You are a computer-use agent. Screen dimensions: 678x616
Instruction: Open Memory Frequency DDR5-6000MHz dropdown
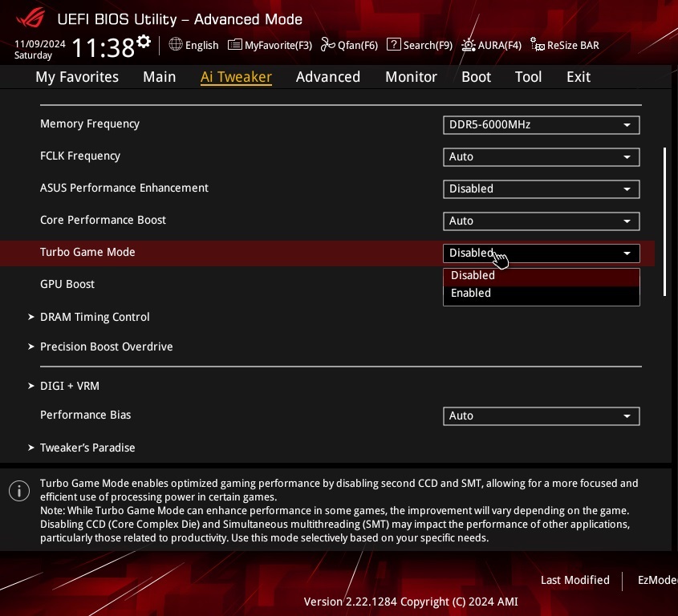pyautogui.click(x=542, y=125)
